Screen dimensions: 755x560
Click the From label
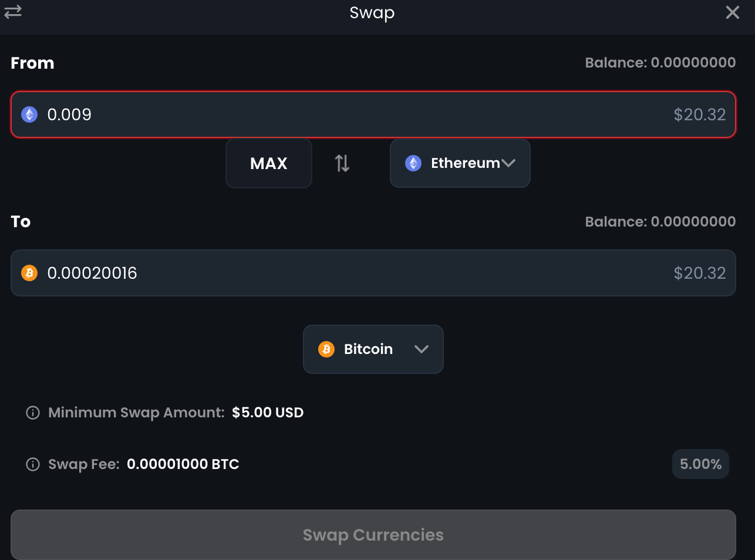32,63
